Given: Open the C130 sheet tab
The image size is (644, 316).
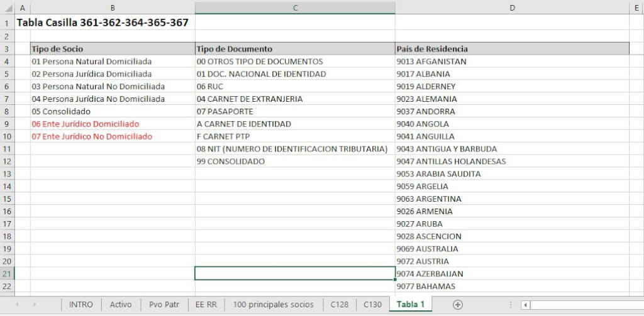Looking at the screenshot, I should click(372, 305).
